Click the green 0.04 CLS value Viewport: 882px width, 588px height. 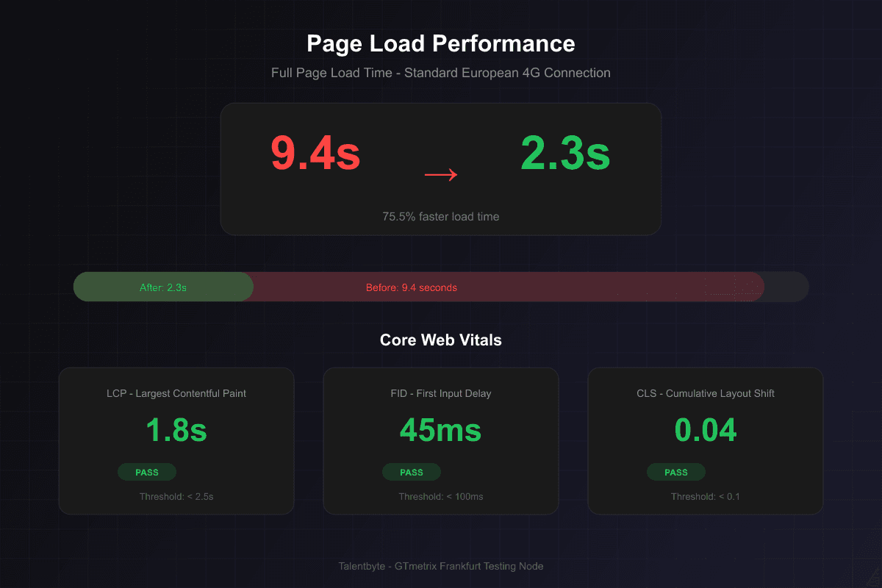[705, 430]
